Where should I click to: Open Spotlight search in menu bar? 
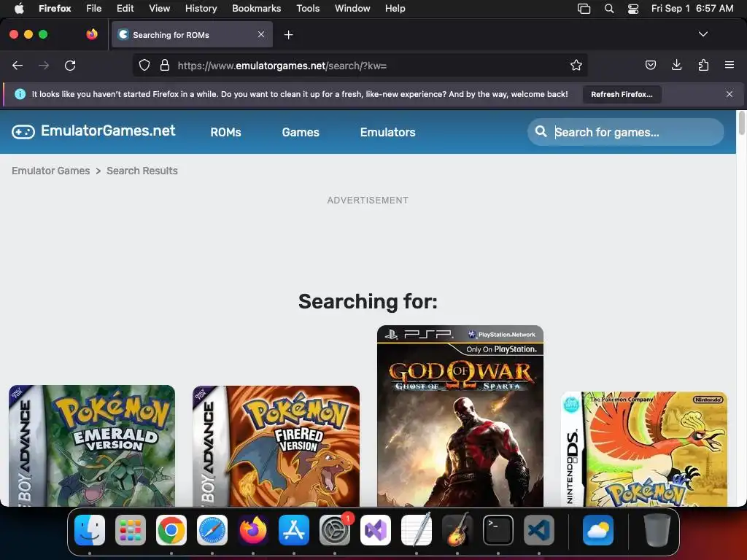[x=609, y=8]
